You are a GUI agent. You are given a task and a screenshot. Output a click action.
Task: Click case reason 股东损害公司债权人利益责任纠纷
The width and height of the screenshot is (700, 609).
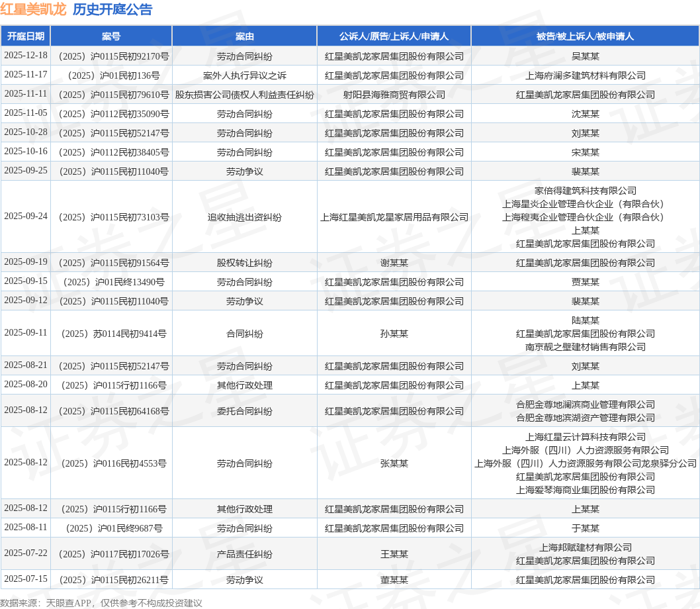245,95
